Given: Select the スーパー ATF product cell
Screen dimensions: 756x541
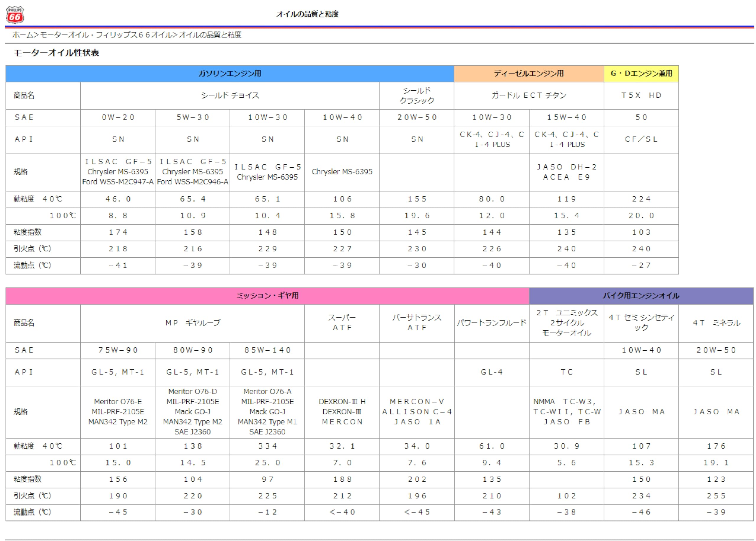Looking at the screenshot, I should (x=342, y=323).
